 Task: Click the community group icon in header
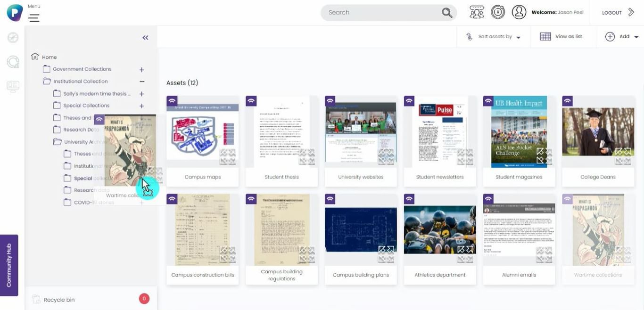coord(477,12)
